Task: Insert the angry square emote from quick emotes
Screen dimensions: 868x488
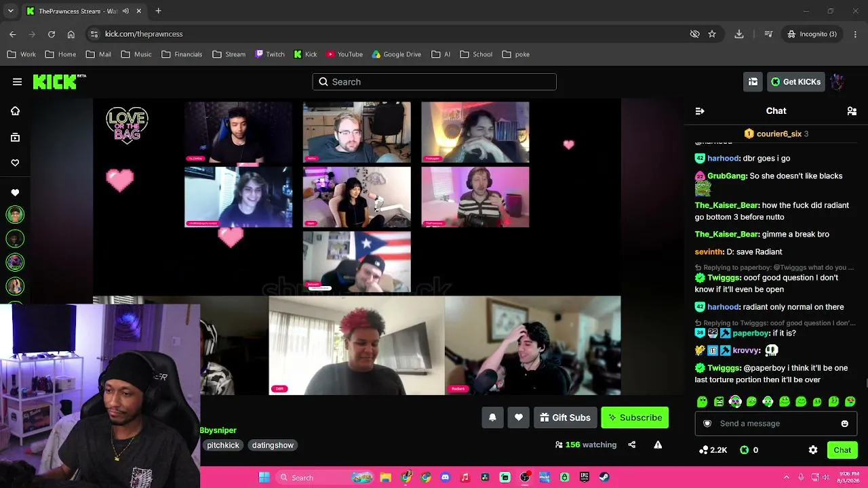Action: pyautogui.click(x=719, y=402)
